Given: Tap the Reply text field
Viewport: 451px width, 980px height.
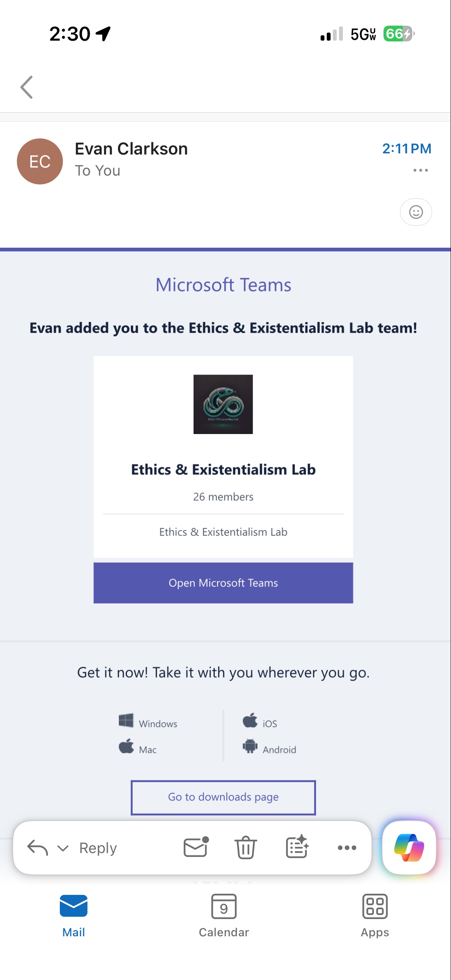Looking at the screenshot, I should (98, 848).
